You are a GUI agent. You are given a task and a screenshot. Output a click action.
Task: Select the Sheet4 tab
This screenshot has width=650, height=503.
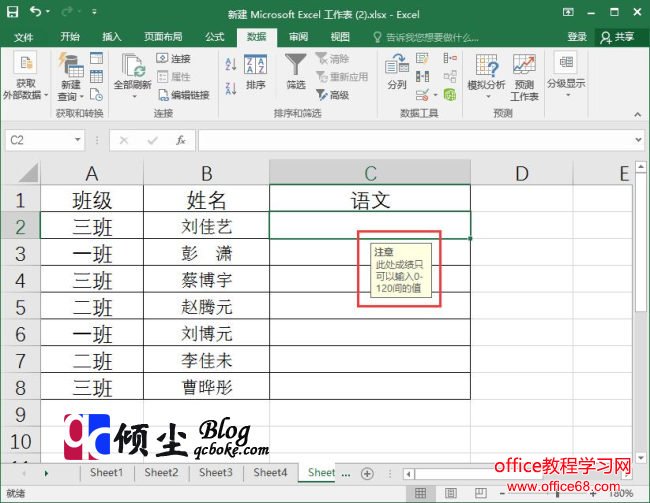pyautogui.click(x=270, y=472)
